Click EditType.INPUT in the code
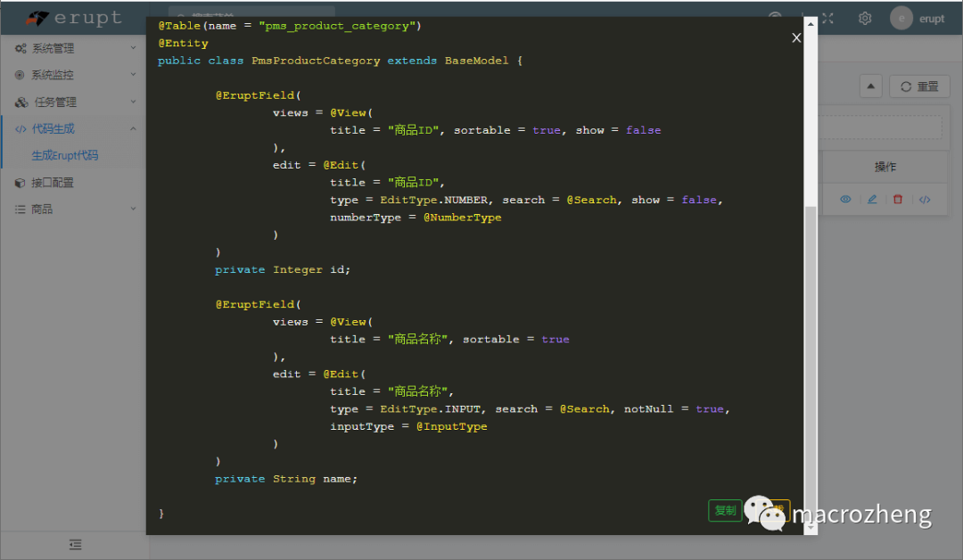 [x=431, y=409]
